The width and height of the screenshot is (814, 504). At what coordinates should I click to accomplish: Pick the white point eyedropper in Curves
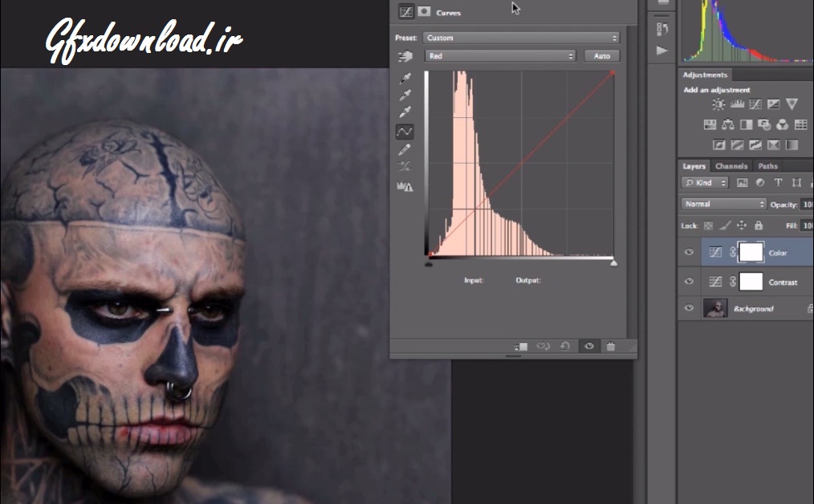(405, 112)
